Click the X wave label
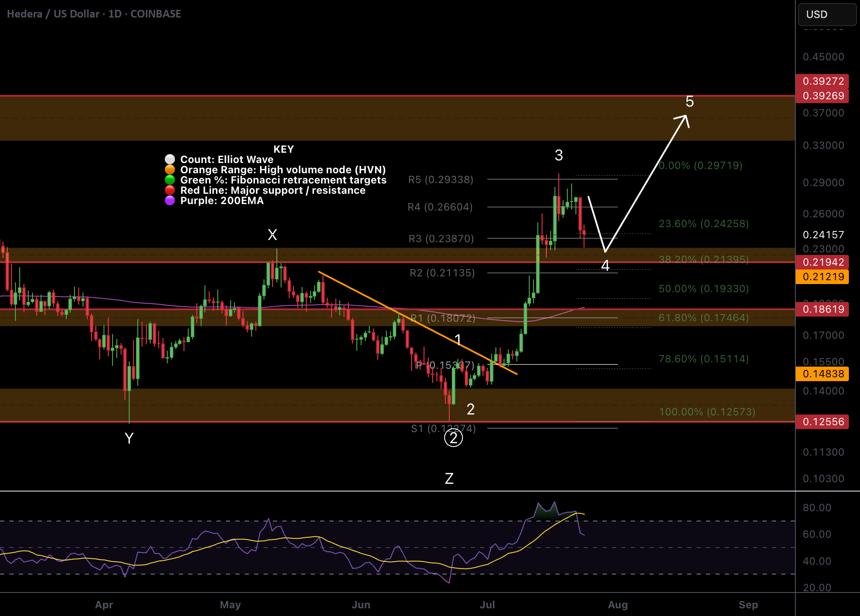Screen dimensions: 860x616 click(x=272, y=234)
